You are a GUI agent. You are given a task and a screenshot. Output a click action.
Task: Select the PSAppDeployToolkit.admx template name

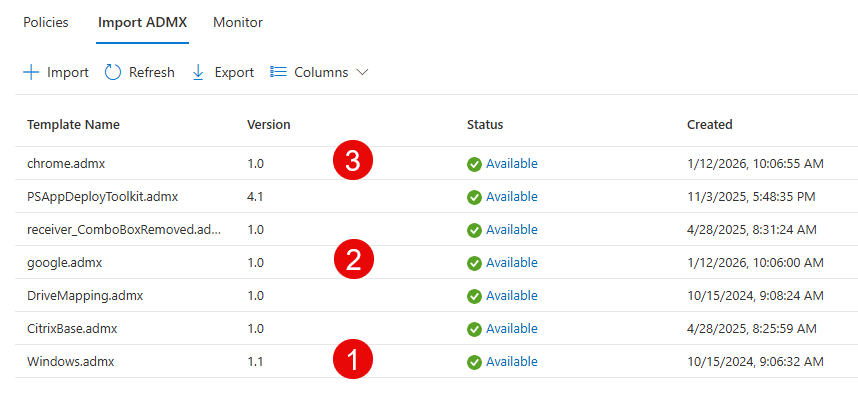tap(102, 197)
